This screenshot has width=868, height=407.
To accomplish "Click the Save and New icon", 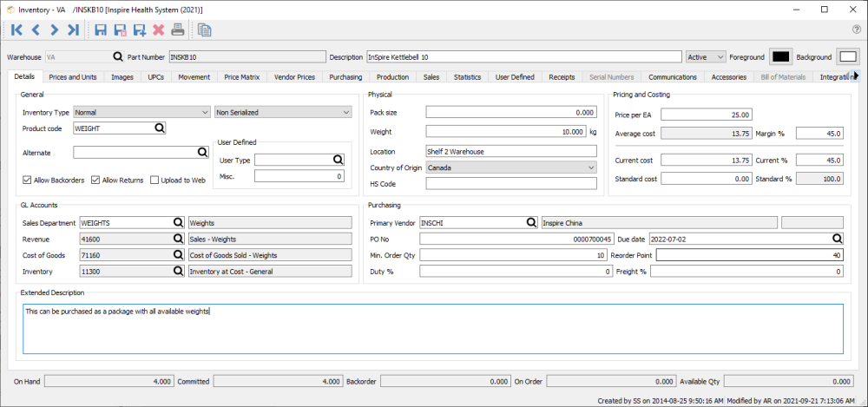I will (140, 30).
